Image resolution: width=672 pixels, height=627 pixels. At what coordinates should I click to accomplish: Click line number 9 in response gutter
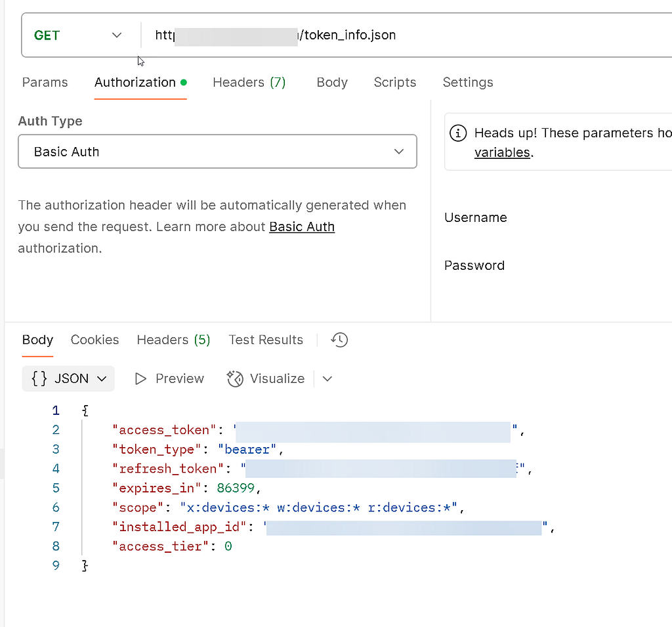[x=56, y=565]
